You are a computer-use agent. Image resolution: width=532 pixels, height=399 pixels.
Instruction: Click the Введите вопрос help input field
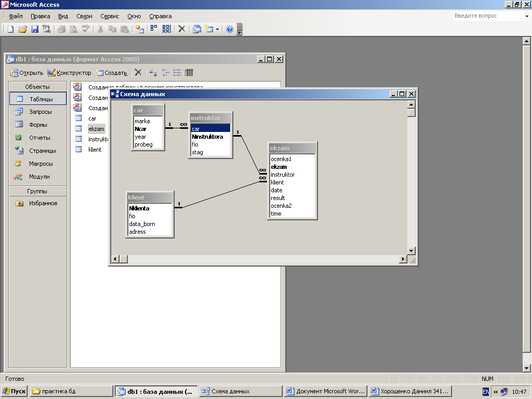click(x=488, y=16)
